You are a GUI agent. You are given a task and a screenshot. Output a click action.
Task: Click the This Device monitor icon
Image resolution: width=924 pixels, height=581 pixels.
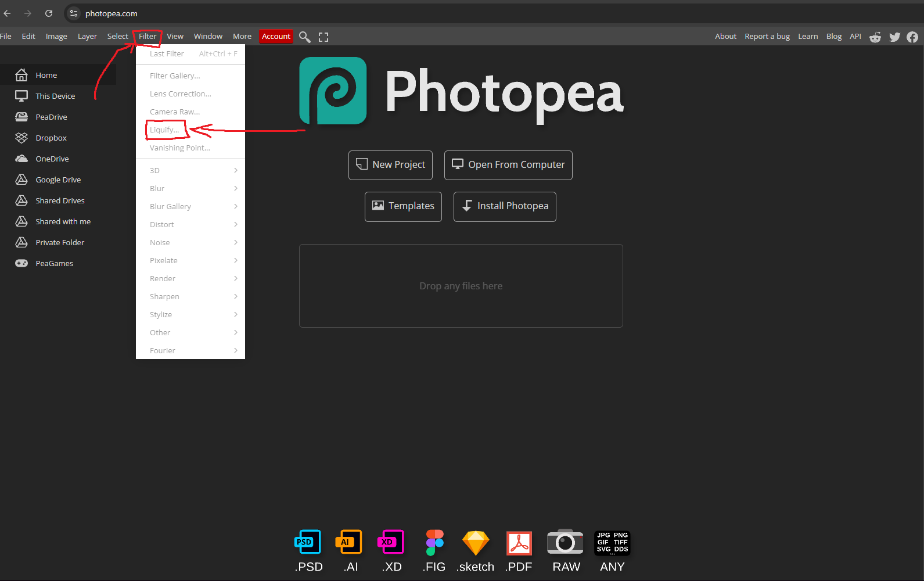coord(21,96)
